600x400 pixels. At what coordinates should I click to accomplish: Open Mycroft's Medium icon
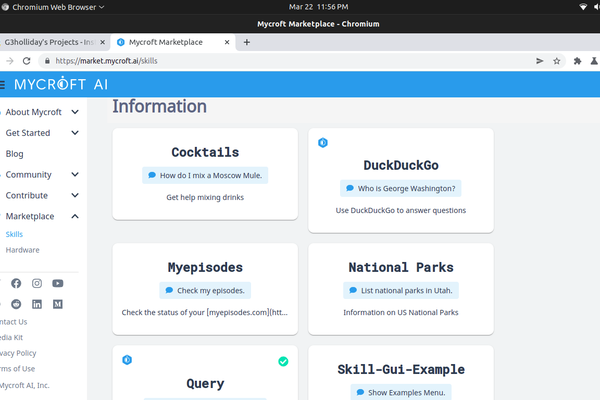pos(58,304)
